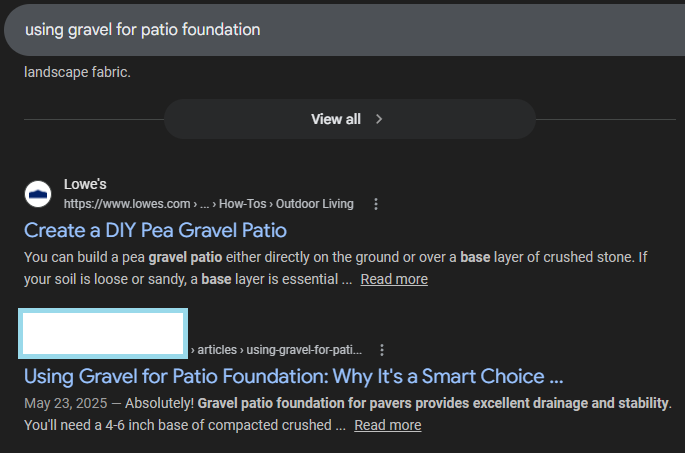Open three-dot menu for Lowe's result
This screenshot has width=685, height=453.
pyautogui.click(x=376, y=204)
